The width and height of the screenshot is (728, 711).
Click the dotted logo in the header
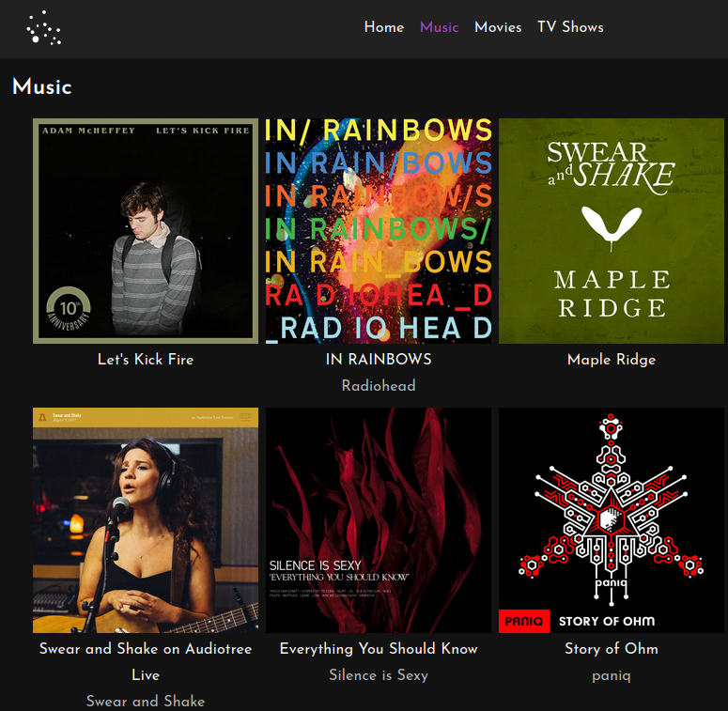click(x=43, y=28)
